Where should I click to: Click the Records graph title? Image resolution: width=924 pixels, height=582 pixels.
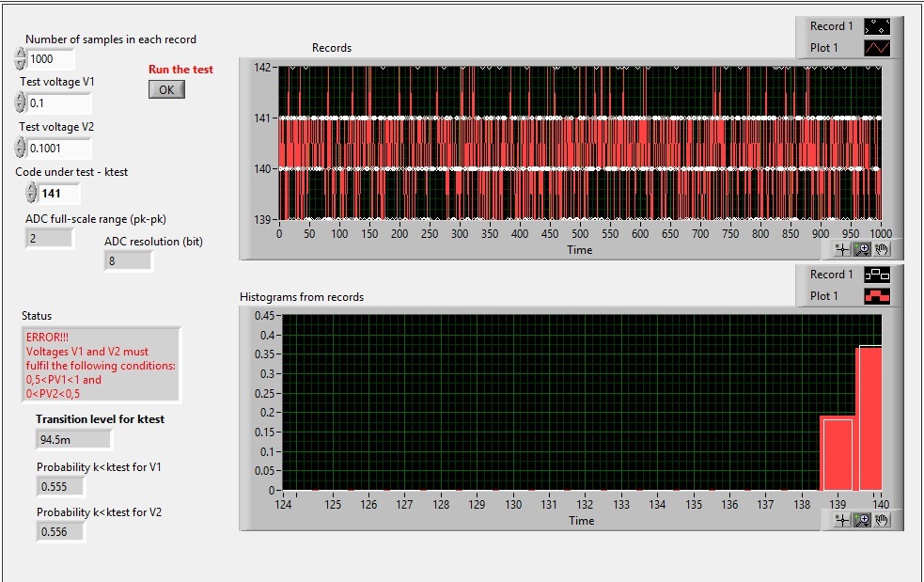click(x=332, y=48)
